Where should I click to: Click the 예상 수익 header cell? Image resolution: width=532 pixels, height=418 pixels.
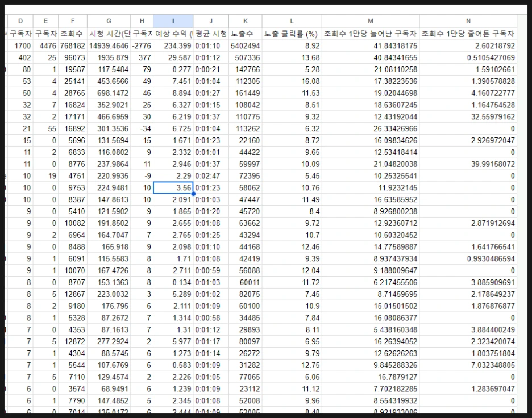click(173, 34)
